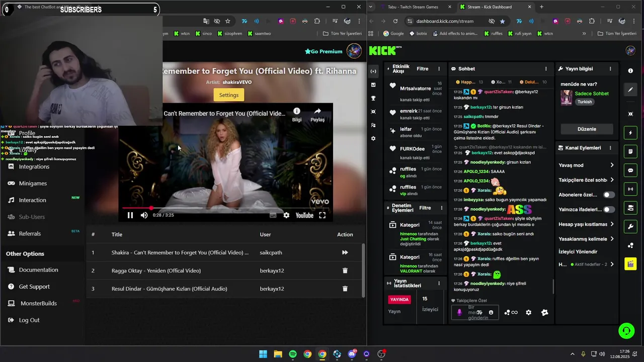Click Filtre in Denetim Eylemleri panel
Screen dimensions: 644x362
(x=425, y=208)
